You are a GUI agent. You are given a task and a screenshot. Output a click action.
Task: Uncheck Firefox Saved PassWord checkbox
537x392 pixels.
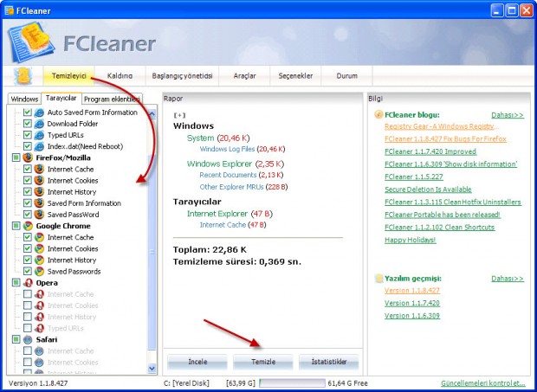click(x=28, y=215)
